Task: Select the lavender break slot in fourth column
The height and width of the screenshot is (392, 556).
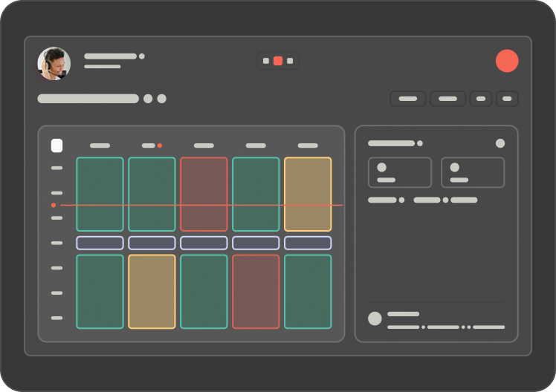Action: [256, 243]
